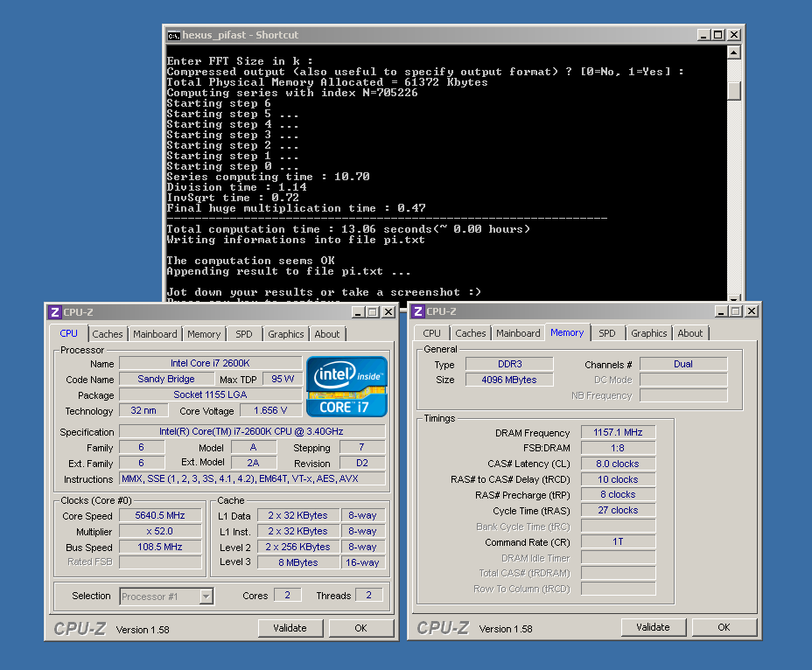The image size is (812, 670).
Task: Close the left CPU-Z window
Action: pos(388,312)
